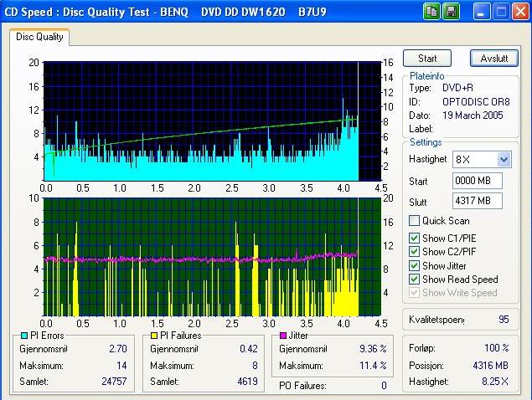The width and height of the screenshot is (532, 400).
Task: Click the save floppy disk icon
Action: coord(452,12)
